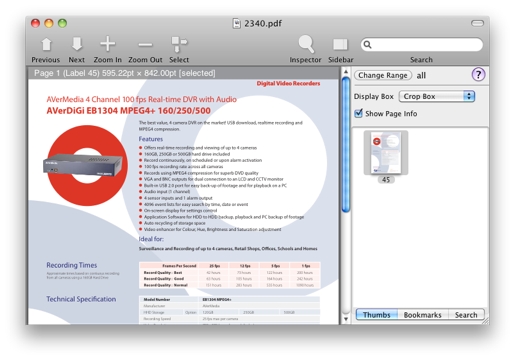Screen dimensions: 515x360
Task: Click the 'AVerDiGi EB1304 MPEG4+' title text
Action: pyautogui.click(x=128, y=111)
